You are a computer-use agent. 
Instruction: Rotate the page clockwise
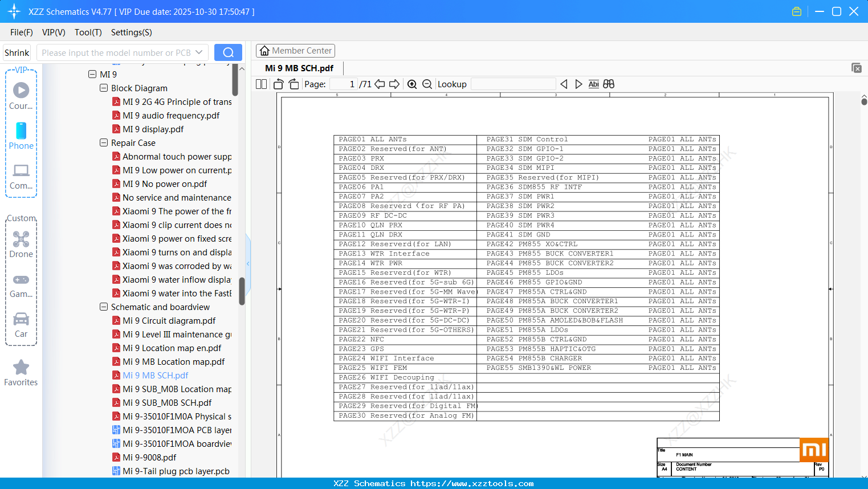coord(294,84)
